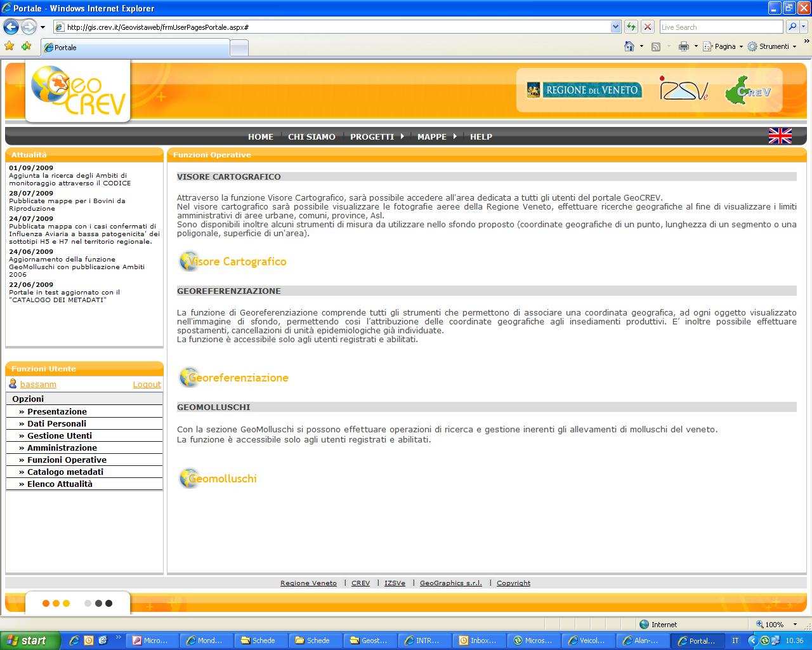This screenshot has height=650, width=812.
Task: Click the Home house icon in the toolbar
Action: (629, 46)
